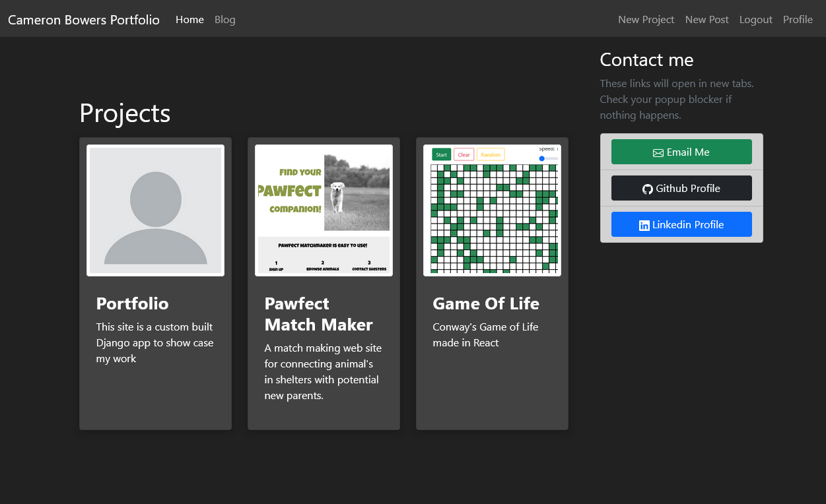
Task: Click the envelope icon on Email Me
Action: point(658,152)
